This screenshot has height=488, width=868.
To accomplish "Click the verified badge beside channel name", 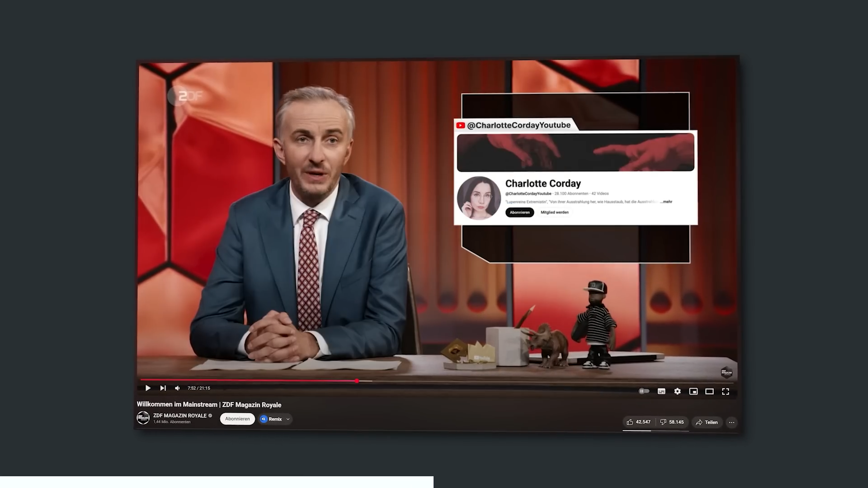I will click(x=210, y=416).
